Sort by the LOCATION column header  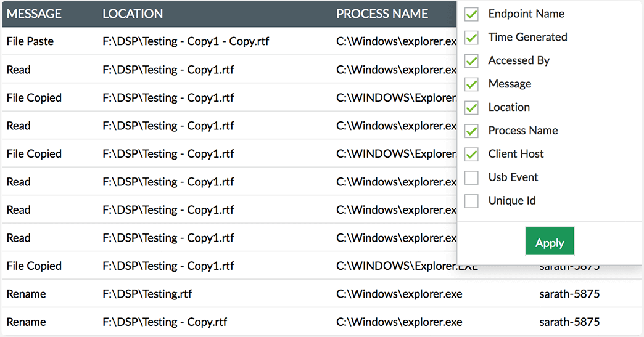click(133, 14)
